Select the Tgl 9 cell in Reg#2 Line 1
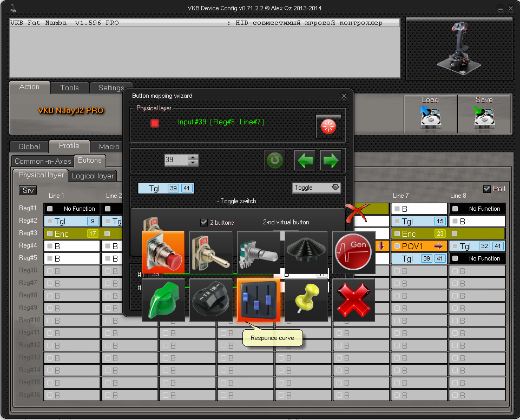 [x=72, y=221]
